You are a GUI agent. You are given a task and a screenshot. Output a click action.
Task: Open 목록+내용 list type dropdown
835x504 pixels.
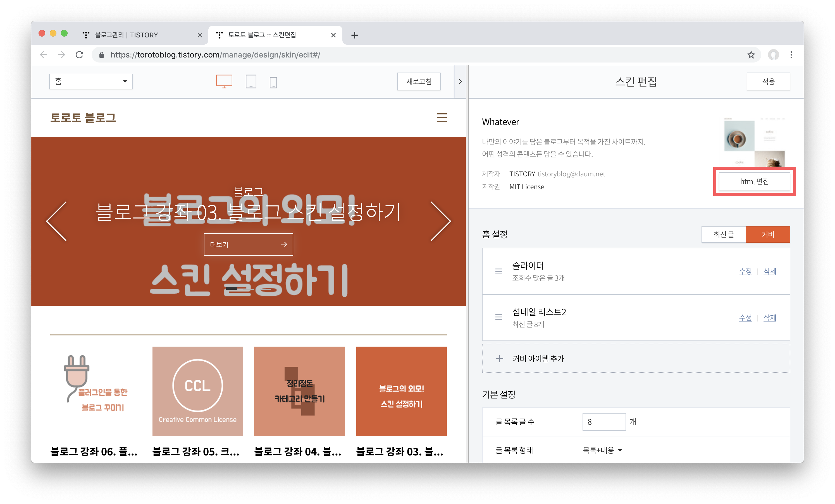pyautogui.click(x=602, y=450)
